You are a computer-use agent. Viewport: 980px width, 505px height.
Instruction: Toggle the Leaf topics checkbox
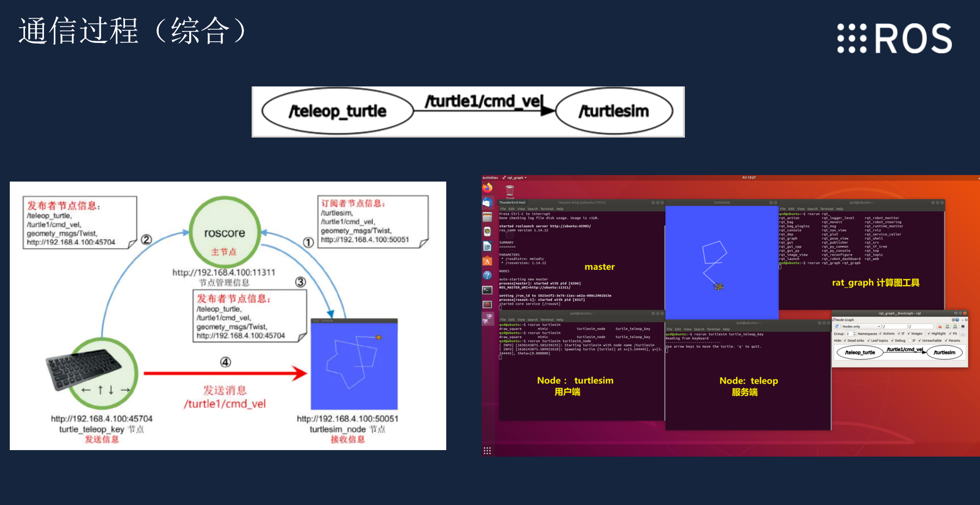(x=869, y=341)
